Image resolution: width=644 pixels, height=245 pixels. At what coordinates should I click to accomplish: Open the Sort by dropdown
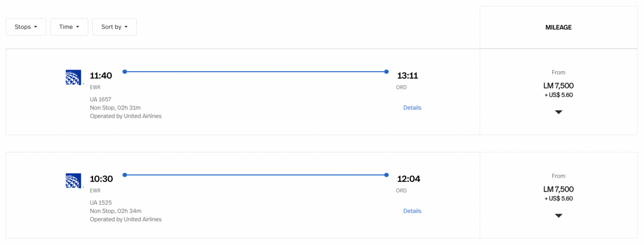(114, 27)
